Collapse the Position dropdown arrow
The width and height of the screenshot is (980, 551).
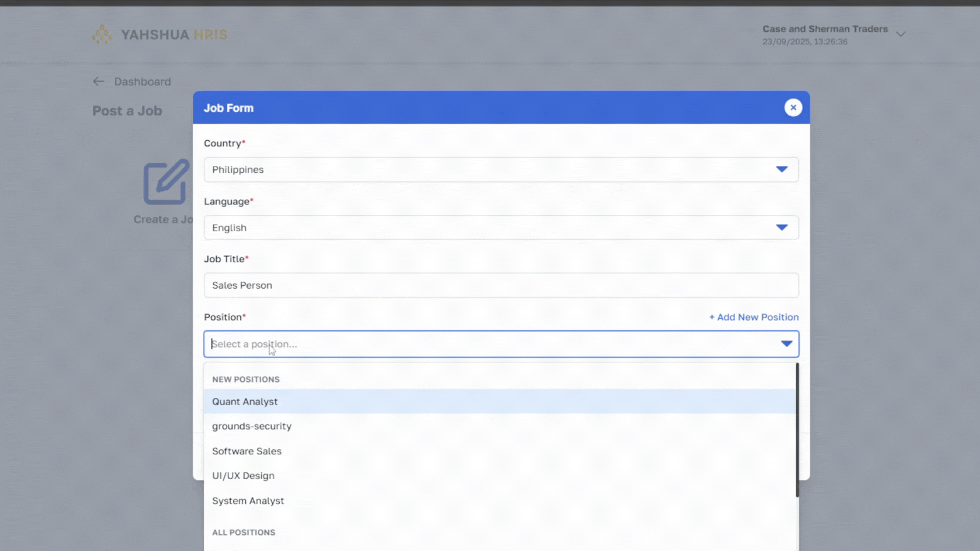coord(786,344)
